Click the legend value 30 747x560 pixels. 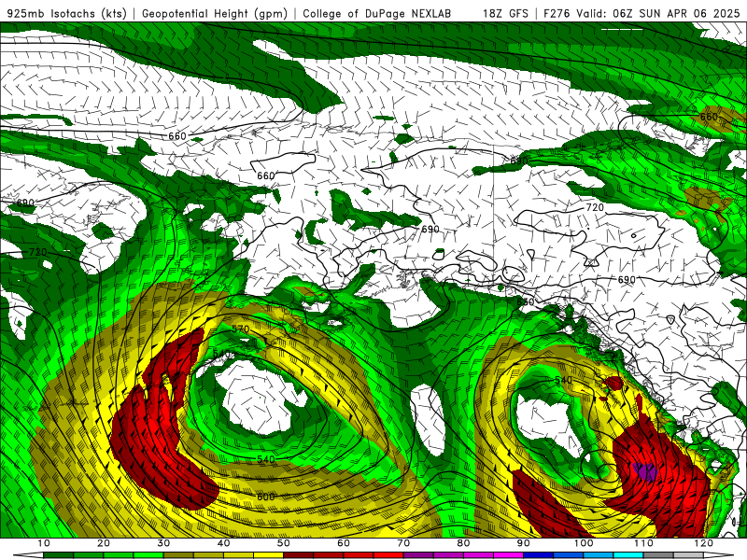[163, 543]
